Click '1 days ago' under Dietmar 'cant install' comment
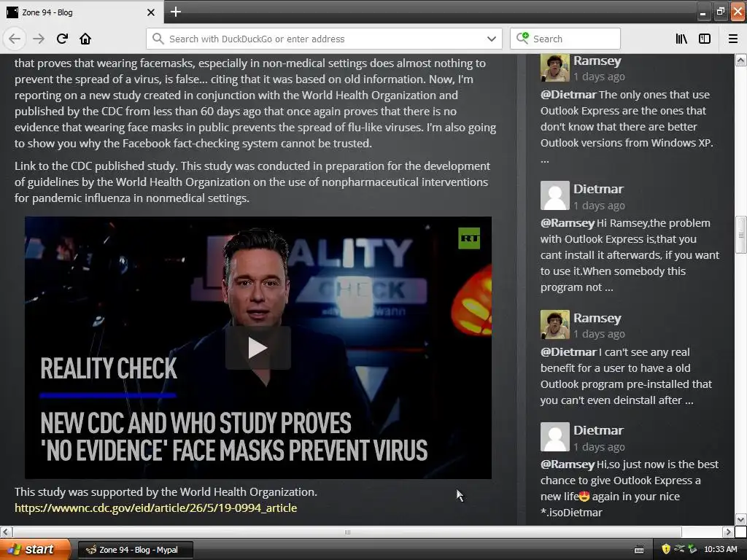The image size is (747, 560). [599, 206]
